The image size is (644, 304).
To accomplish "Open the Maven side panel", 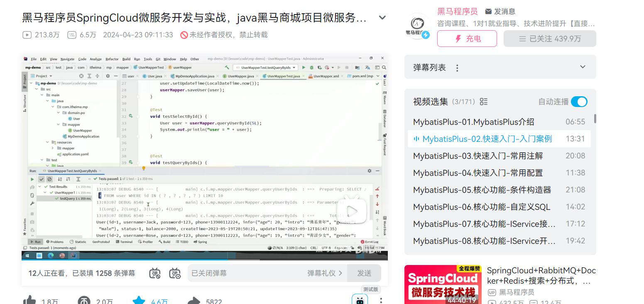I will [385, 97].
